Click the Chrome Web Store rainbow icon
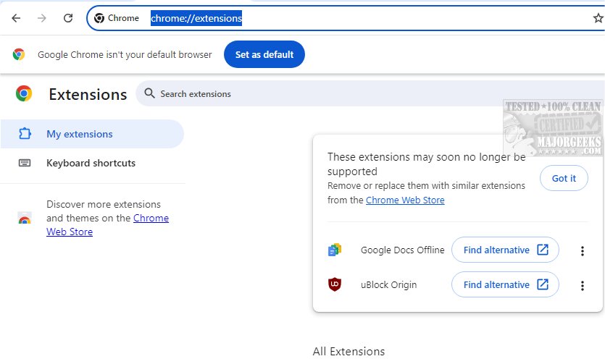This screenshot has height=364, width=605. tap(25, 219)
